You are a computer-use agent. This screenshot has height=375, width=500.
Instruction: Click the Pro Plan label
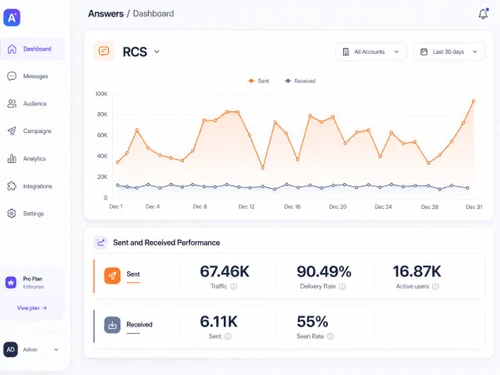[x=33, y=279]
